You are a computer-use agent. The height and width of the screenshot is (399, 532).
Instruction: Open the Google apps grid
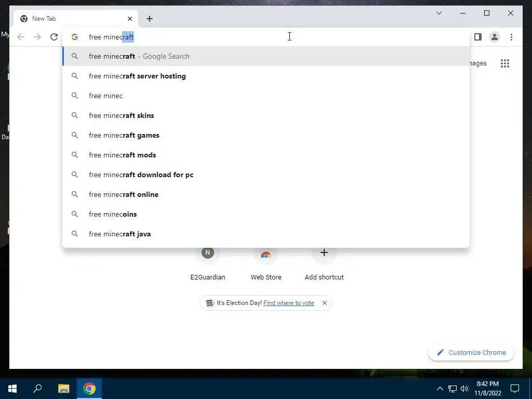[x=505, y=63]
